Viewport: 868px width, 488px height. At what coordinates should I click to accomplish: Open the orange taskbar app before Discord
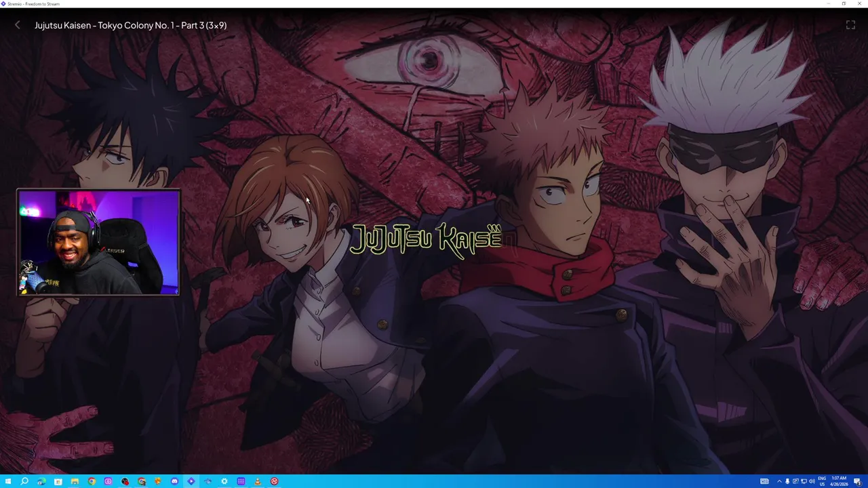158,481
